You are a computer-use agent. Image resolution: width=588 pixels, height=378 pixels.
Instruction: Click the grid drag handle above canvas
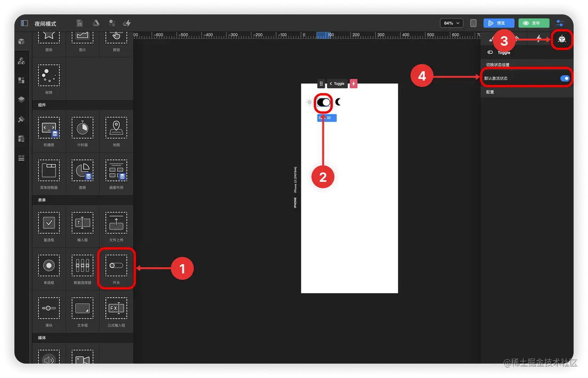[x=322, y=84]
